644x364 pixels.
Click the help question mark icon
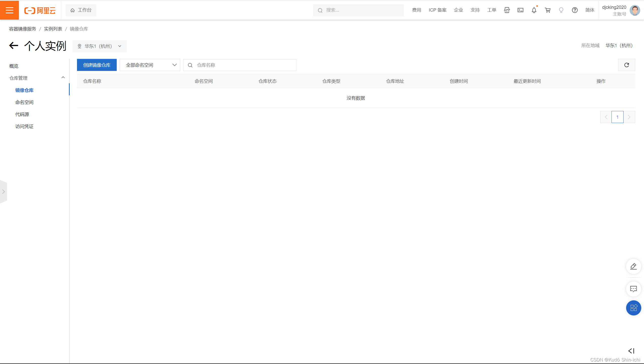point(575,10)
